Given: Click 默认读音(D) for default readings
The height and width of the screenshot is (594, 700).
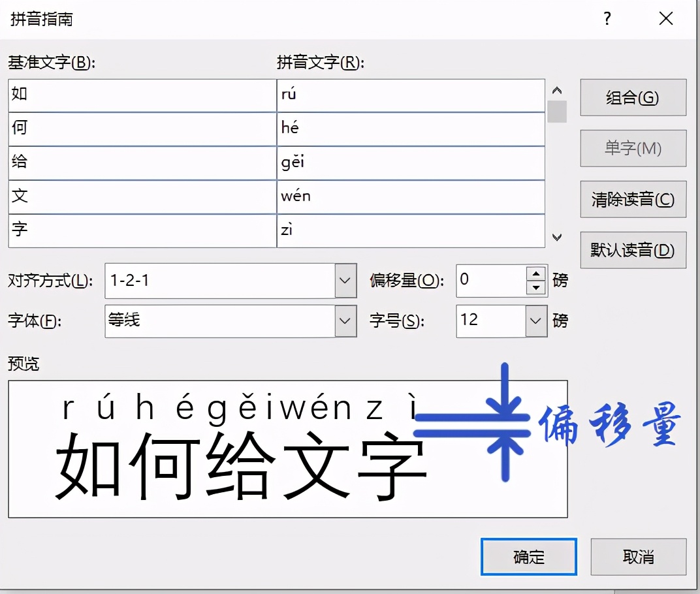Looking at the screenshot, I should click(632, 250).
